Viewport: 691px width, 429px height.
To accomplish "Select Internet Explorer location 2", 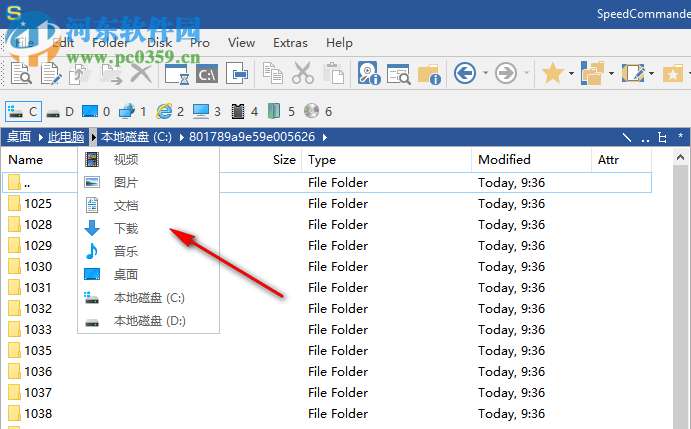I will (170, 112).
